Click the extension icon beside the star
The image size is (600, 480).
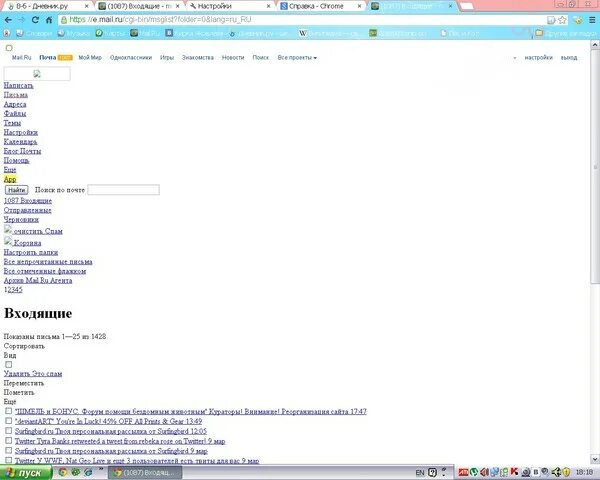click(578, 20)
